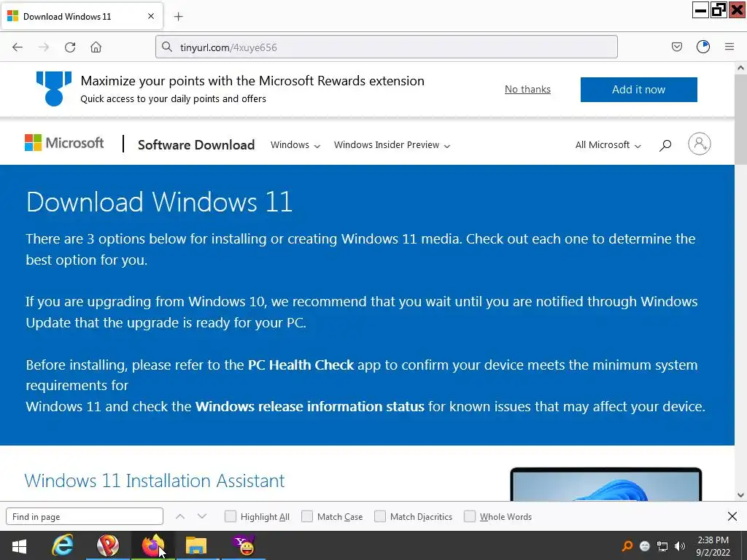Open the red P app on taskbar
747x560 pixels.
(x=108, y=545)
